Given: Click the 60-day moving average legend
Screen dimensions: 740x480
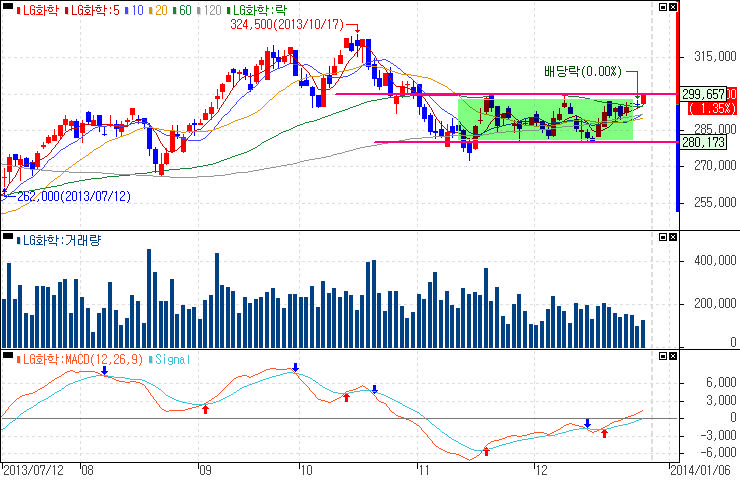Looking at the screenshot, I should pos(185,8).
